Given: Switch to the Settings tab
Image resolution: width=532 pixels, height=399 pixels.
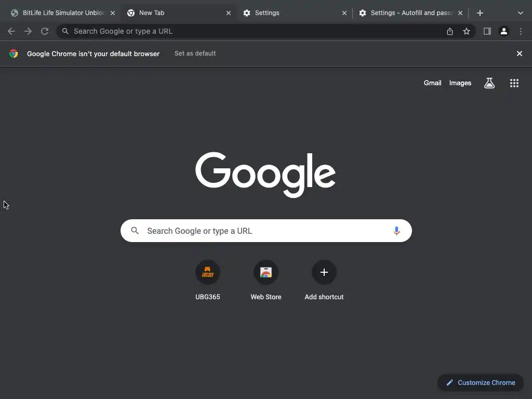Looking at the screenshot, I should pyautogui.click(x=295, y=13).
